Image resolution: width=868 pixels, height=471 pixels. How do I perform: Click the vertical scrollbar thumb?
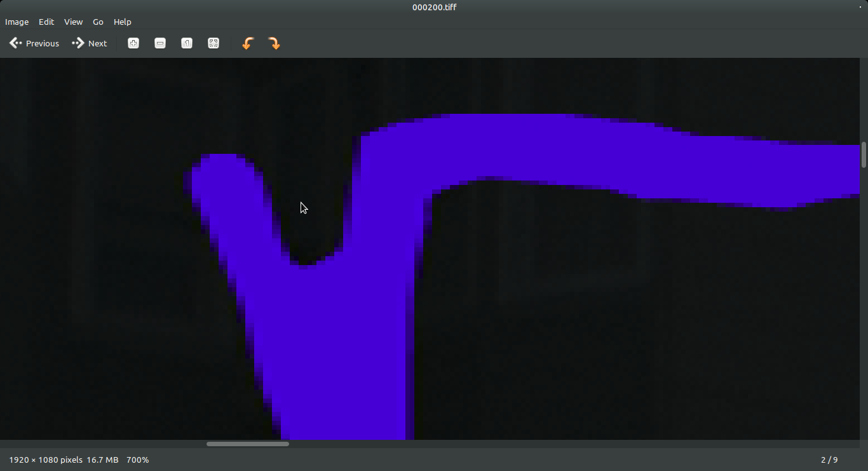[x=864, y=155]
